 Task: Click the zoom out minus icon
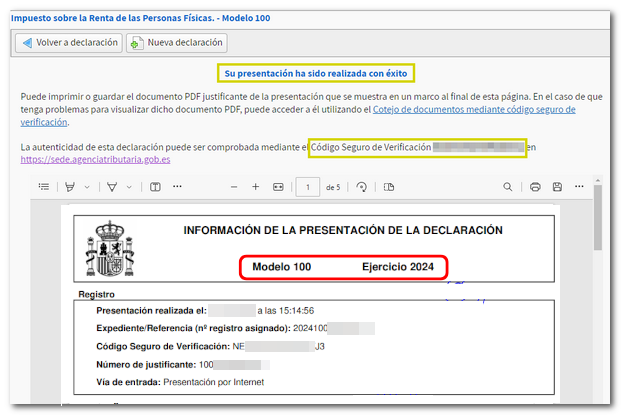pos(234,186)
